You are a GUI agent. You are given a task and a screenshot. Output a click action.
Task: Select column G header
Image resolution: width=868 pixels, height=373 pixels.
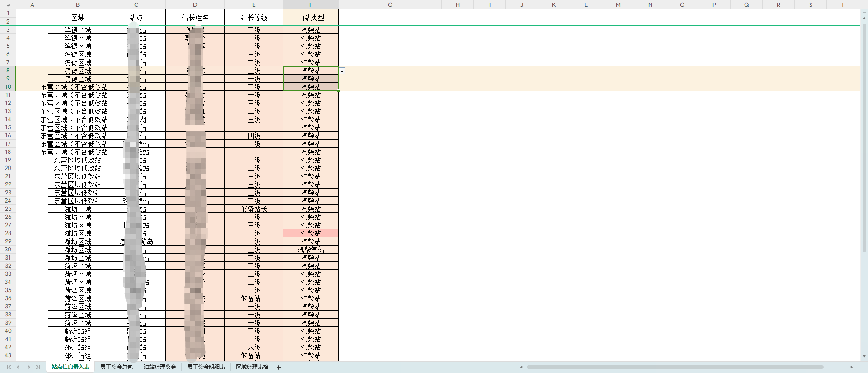tap(390, 5)
